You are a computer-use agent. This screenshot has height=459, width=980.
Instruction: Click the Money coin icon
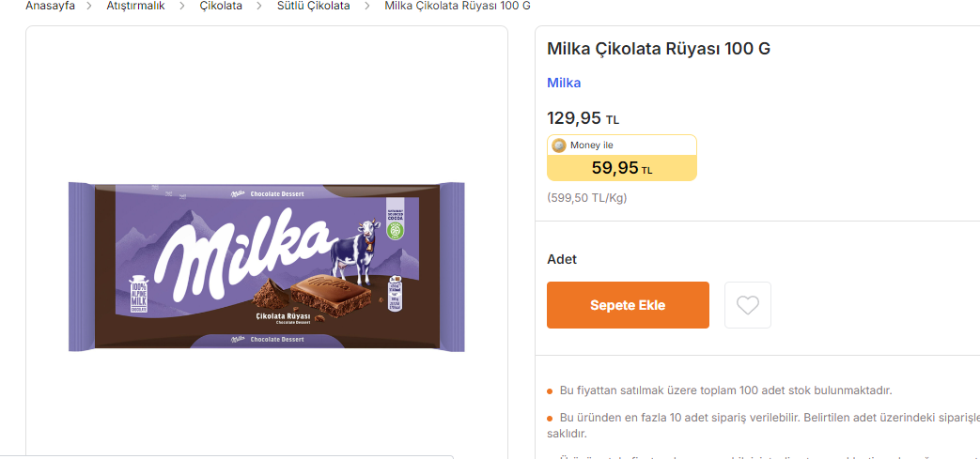[x=558, y=145]
